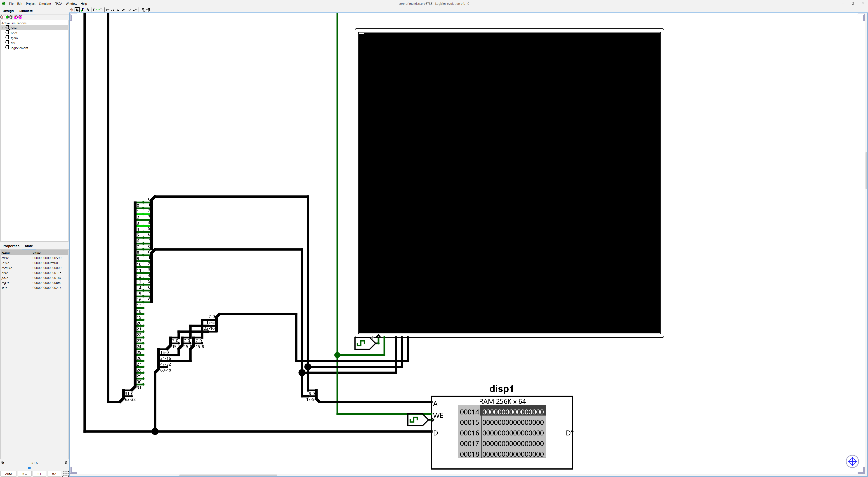
Task: Add a NAND gate from toolbar
Action: coord(129,10)
